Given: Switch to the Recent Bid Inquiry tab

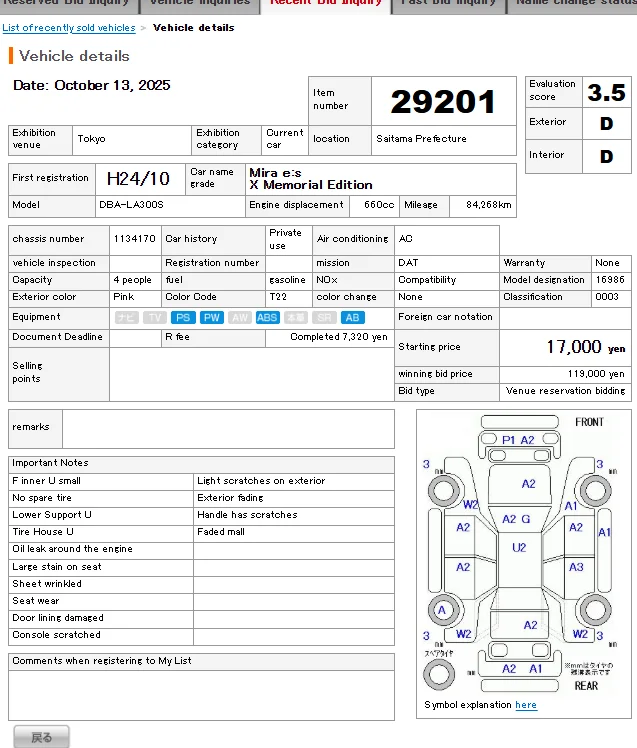Looking at the screenshot, I should 327,4.
